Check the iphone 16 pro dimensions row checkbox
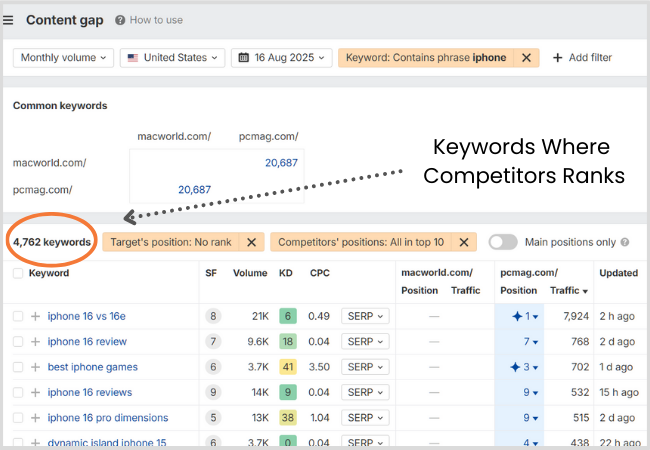Screen dimensions: 650x450 (x=18, y=418)
